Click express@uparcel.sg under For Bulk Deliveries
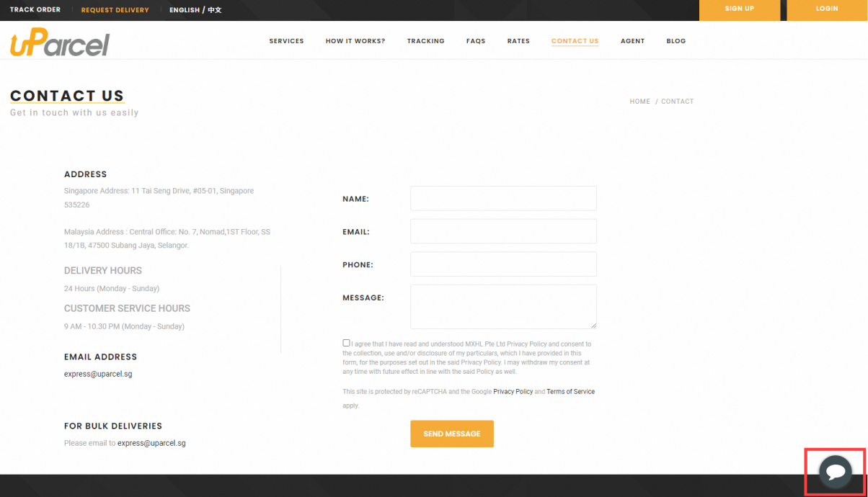The width and height of the screenshot is (868, 497). coord(151,443)
